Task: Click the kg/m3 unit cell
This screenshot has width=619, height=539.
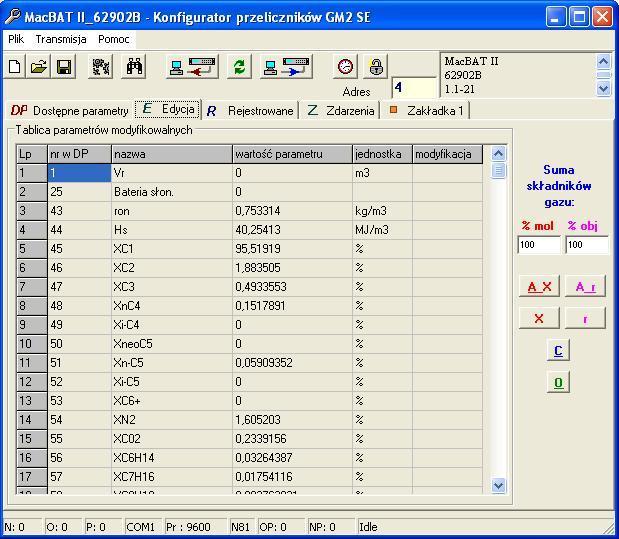Action: click(383, 211)
